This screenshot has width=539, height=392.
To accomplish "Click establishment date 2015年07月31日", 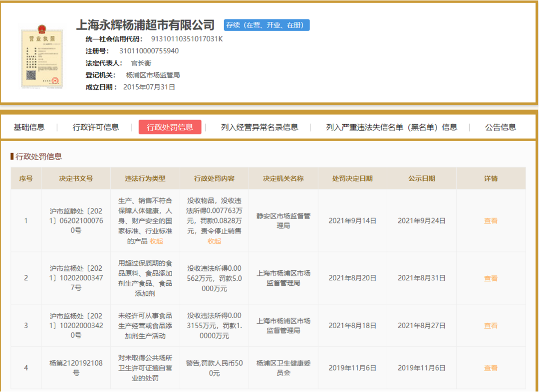I will tap(149, 87).
